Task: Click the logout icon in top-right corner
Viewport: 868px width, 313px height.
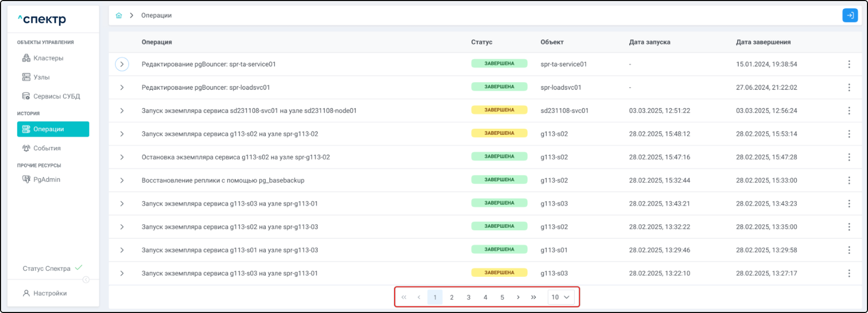Action: [x=849, y=15]
